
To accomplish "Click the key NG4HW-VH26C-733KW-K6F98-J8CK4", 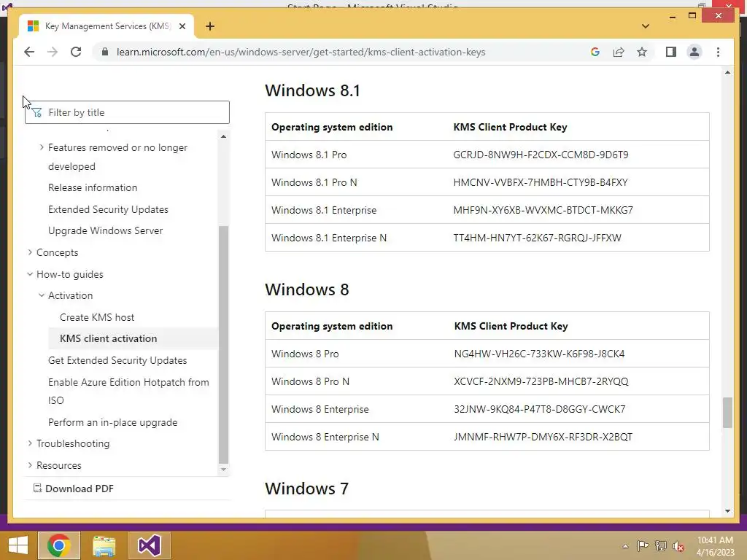I will coord(539,354).
